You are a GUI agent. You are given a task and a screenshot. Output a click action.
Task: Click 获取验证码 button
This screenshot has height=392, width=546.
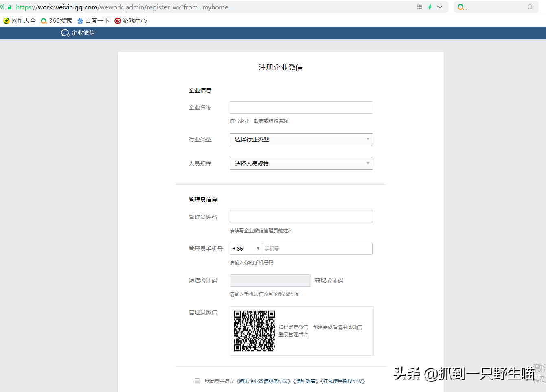point(329,280)
